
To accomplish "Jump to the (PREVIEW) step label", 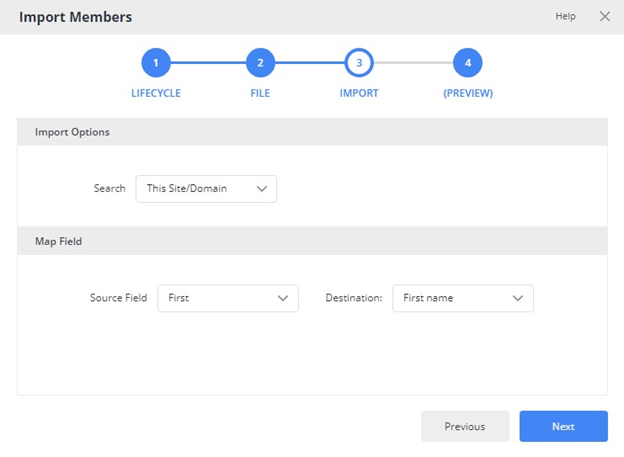I will coord(468,93).
